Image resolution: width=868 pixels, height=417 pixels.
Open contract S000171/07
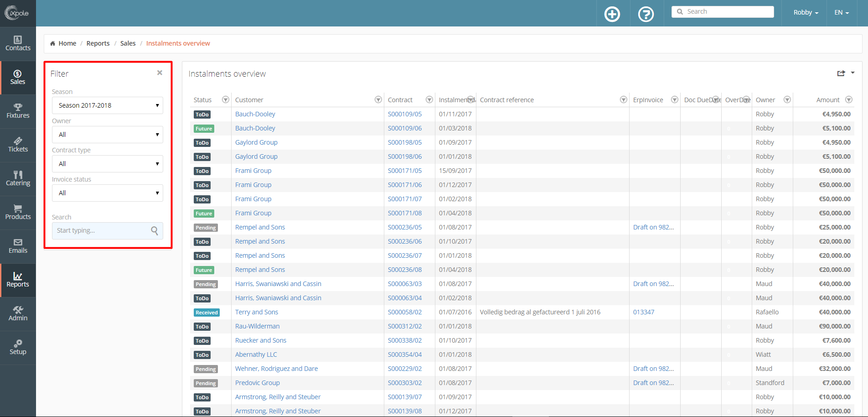coord(405,199)
